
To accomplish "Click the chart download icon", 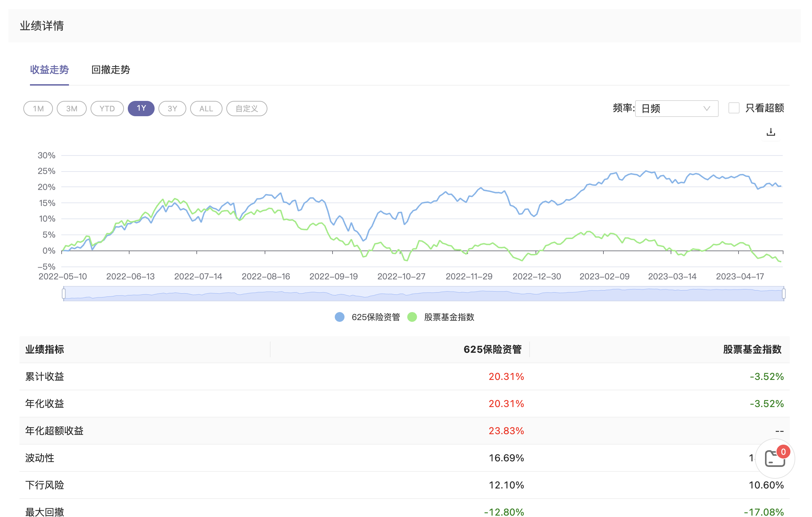I will tap(771, 132).
